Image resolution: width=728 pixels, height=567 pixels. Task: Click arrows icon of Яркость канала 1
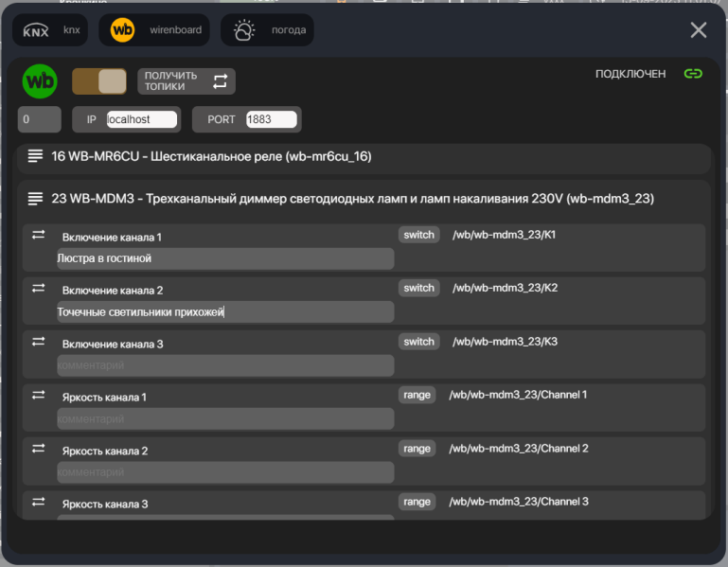[x=39, y=395]
